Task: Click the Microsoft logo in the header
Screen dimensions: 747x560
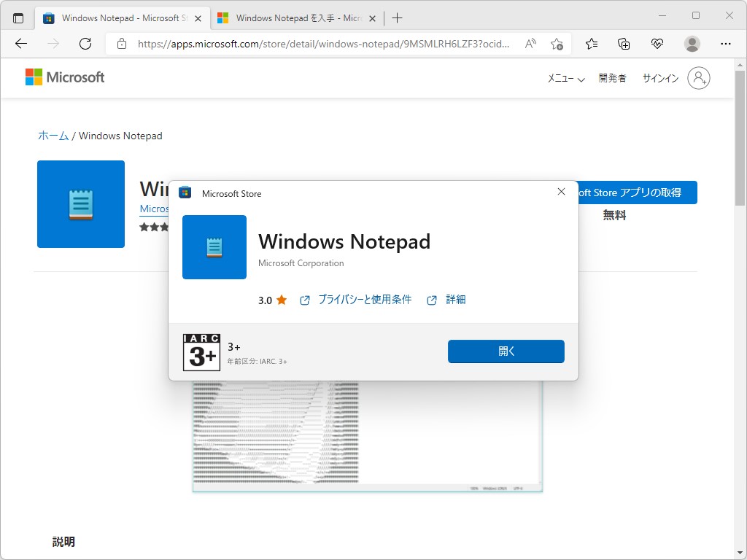Action: (64, 77)
